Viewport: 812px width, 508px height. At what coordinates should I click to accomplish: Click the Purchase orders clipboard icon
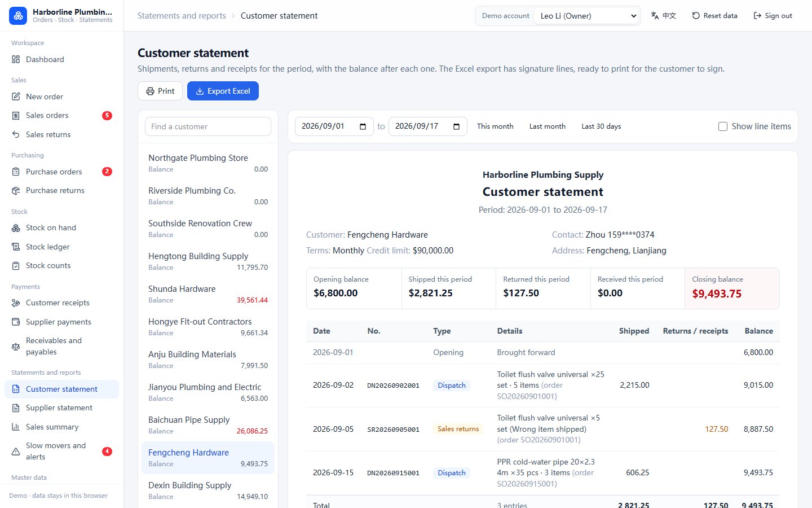click(16, 172)
